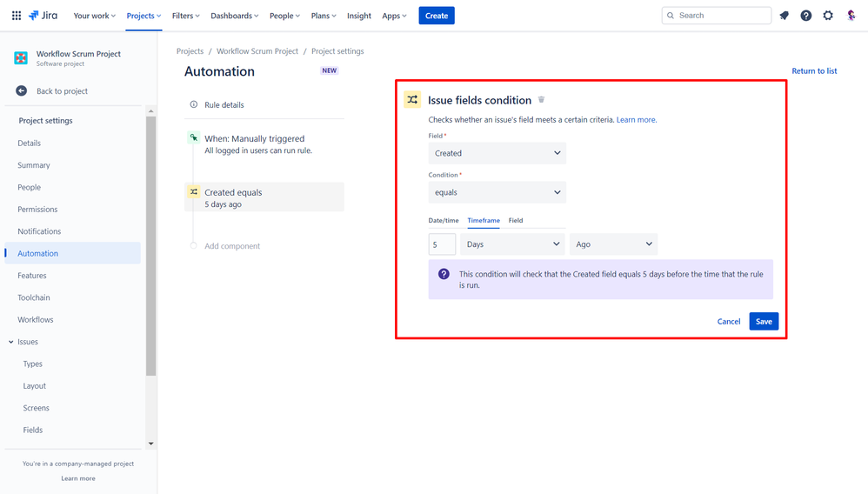Open the People menu in top bar

pyautogui.click(x=284, y=16)
